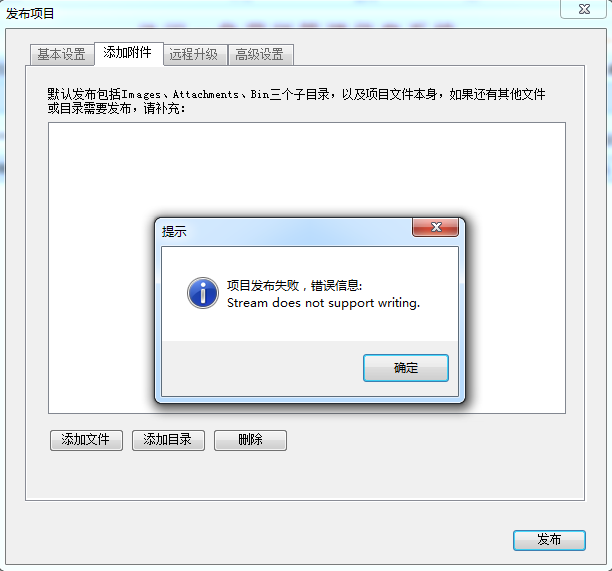Click inside the empty attachment list box
Viewport: 612px width, 571px height.
tap(307, 168)
